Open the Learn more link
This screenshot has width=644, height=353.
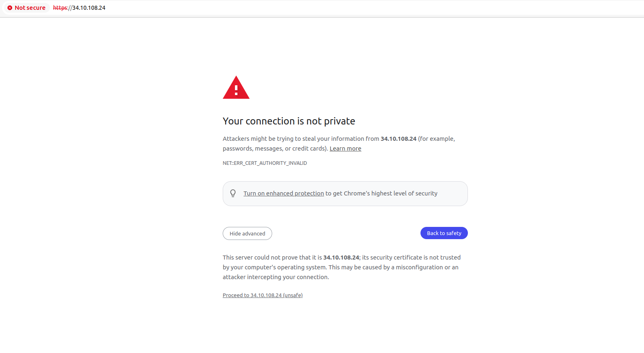pyautogui.click(x=345, y=149)
